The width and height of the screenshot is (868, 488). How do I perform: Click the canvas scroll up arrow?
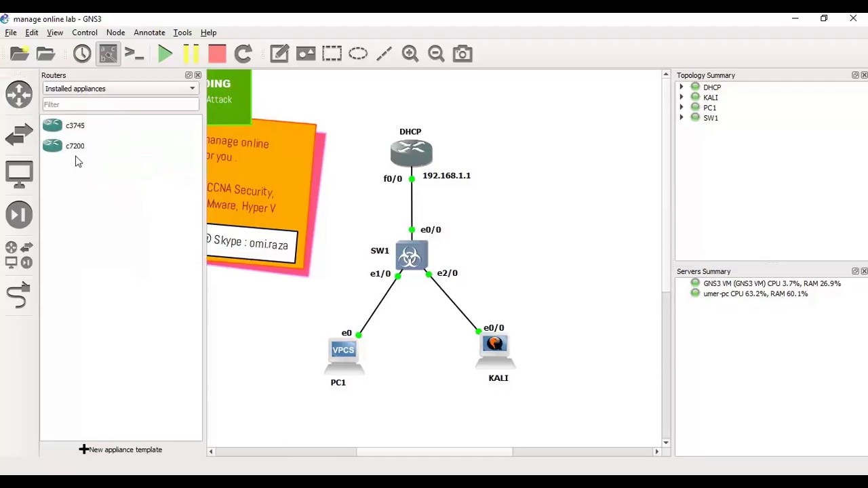[x=666, y=75]
